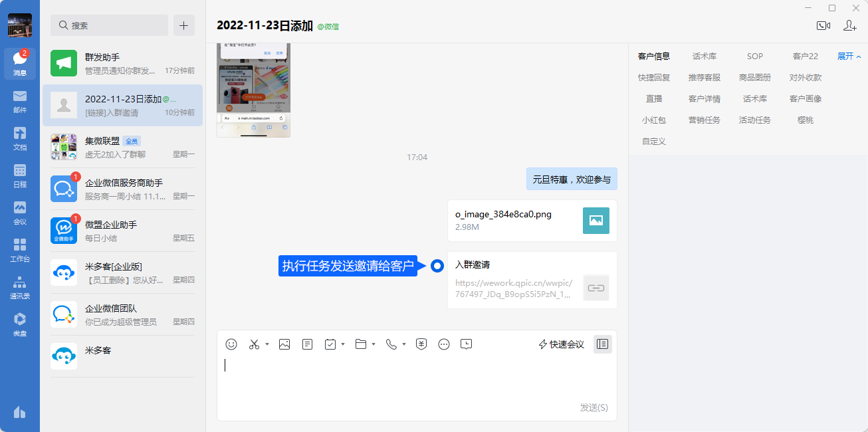
Task: Open the 樱桃 tab
Action: click(806, 120)
